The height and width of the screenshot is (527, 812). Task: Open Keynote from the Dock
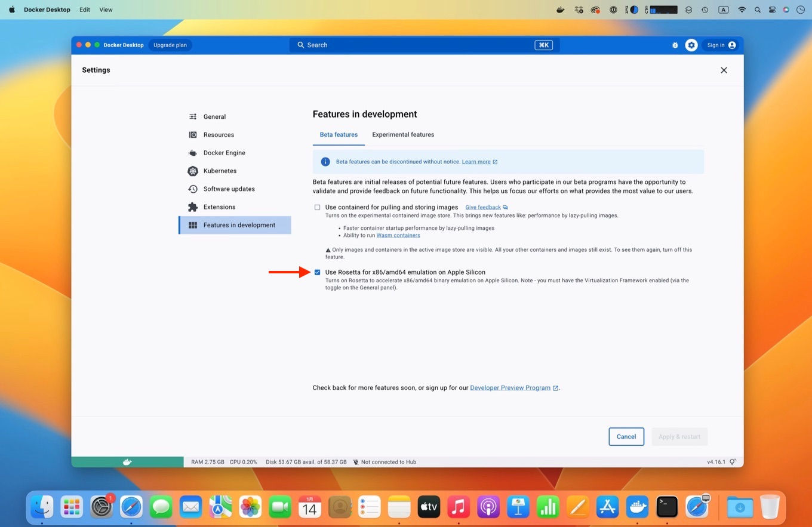click(x=518, y=507)
